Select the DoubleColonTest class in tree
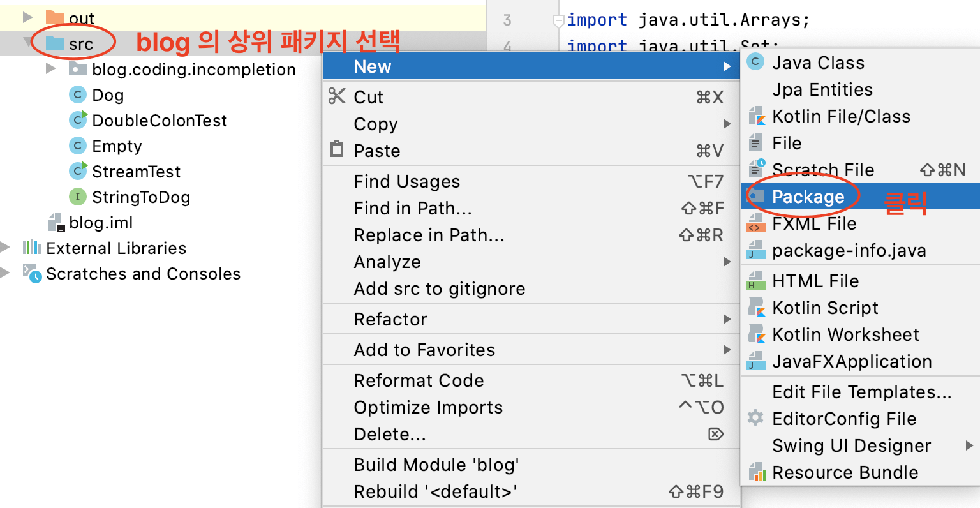The image size is (980, 508). coord(159,121)
